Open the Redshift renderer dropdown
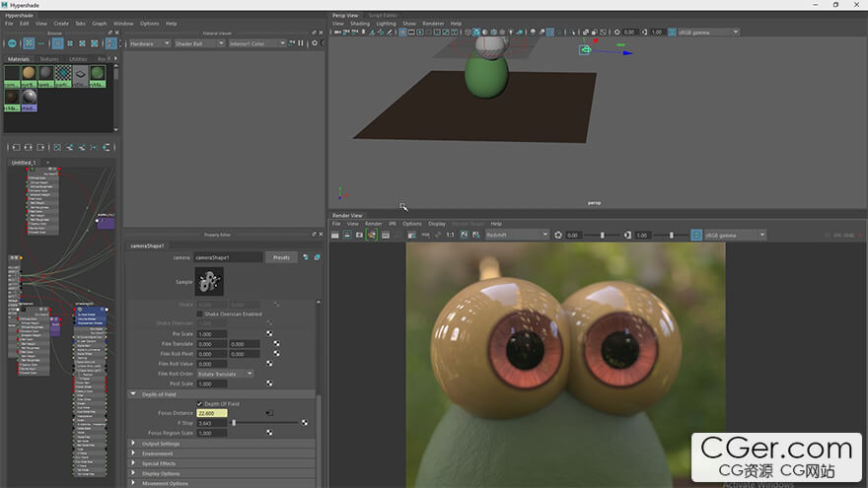Screen dimensions: 868x488 click(x=516, y=235)
